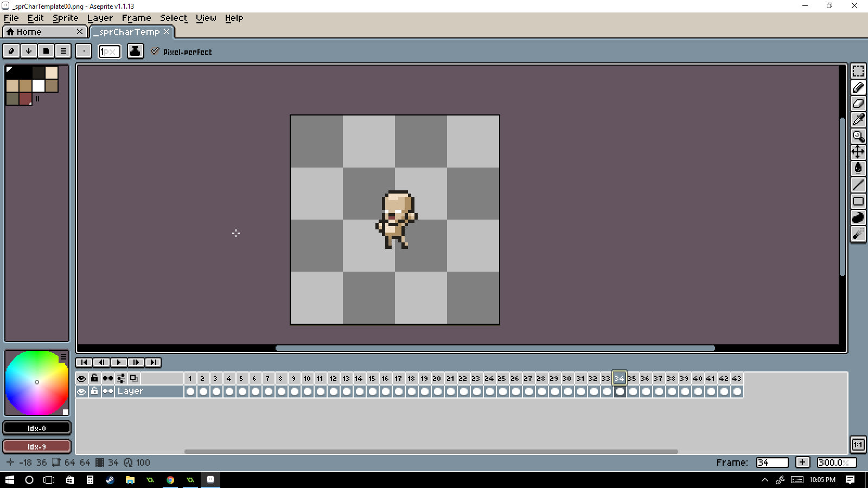
Task: Toggle continuous mode in timeline header
Action: [x=108, y=378]
